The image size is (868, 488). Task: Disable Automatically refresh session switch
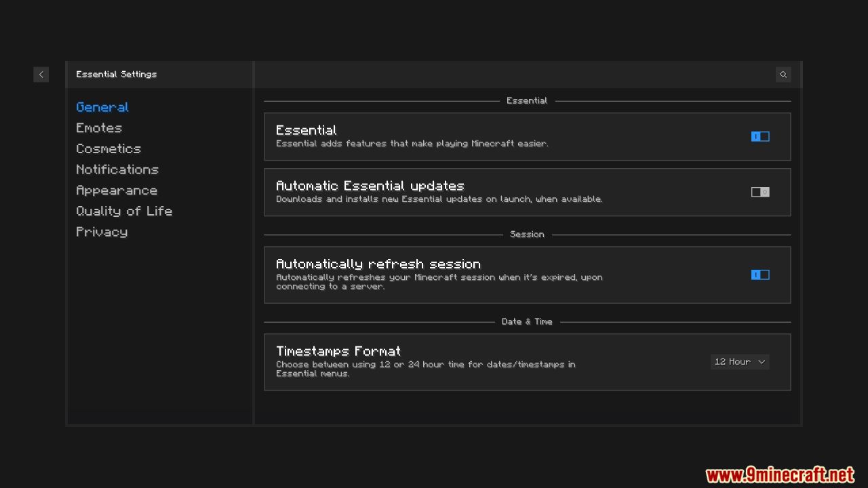coord(760,274)
